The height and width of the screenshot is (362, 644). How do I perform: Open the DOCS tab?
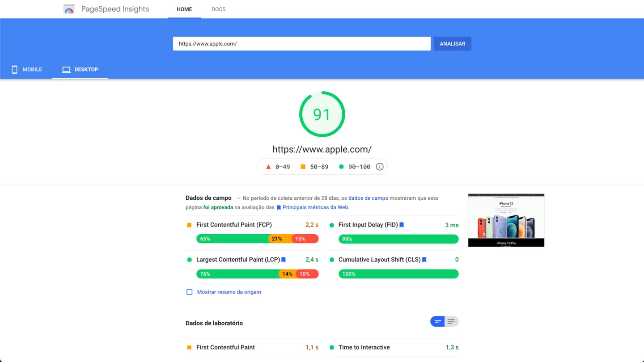click(218, 9)
